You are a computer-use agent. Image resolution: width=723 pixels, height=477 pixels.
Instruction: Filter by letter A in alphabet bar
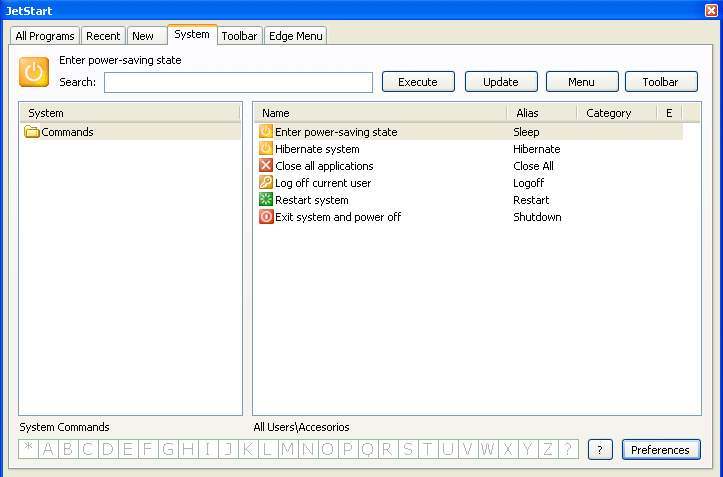point(48,449)
